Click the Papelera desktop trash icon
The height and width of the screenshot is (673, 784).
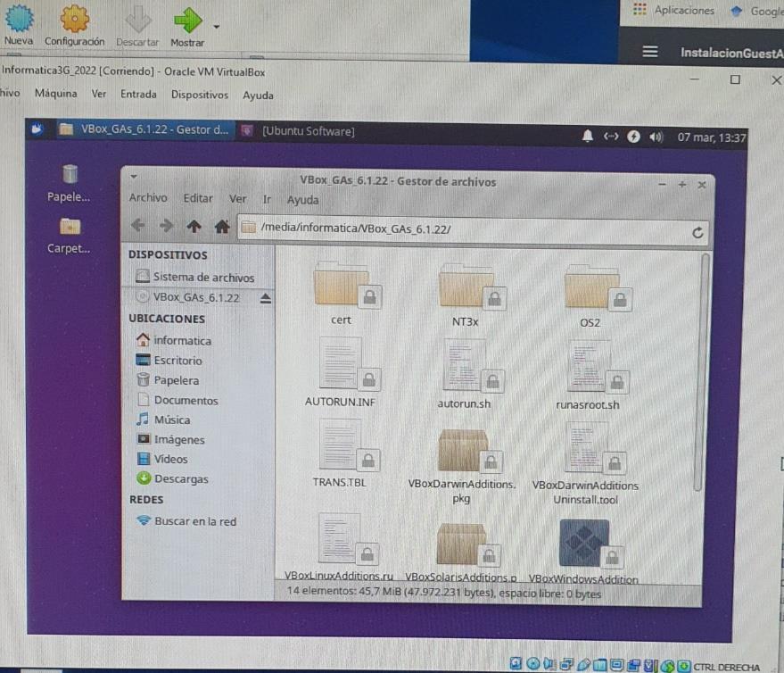[x=69, y=184]
